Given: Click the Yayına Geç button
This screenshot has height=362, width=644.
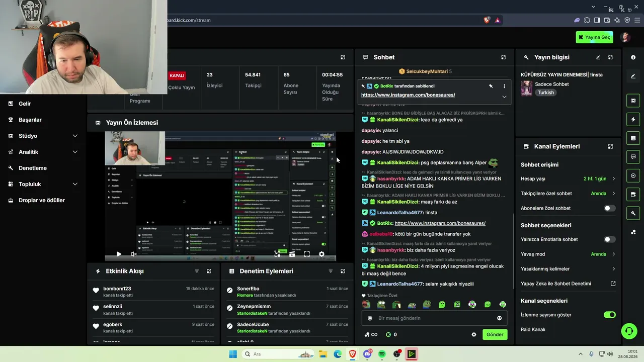Looking at the screenshot, I should point(595,37).
